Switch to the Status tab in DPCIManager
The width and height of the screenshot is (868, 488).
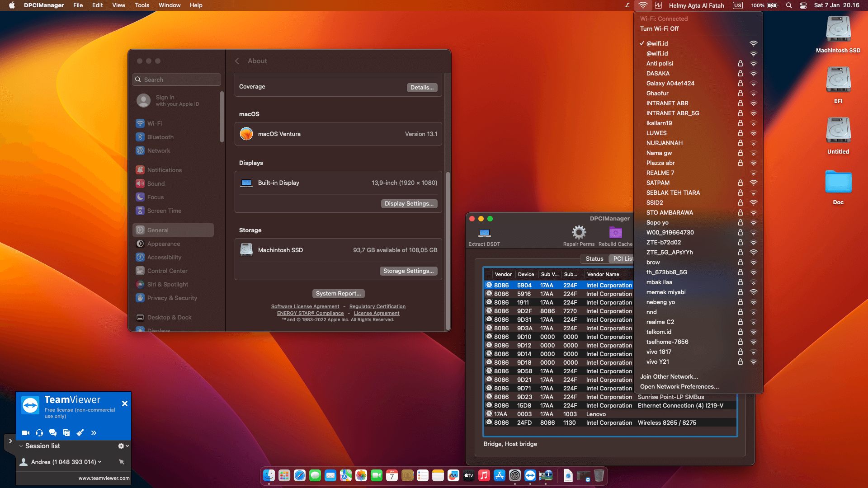point(594,258)
